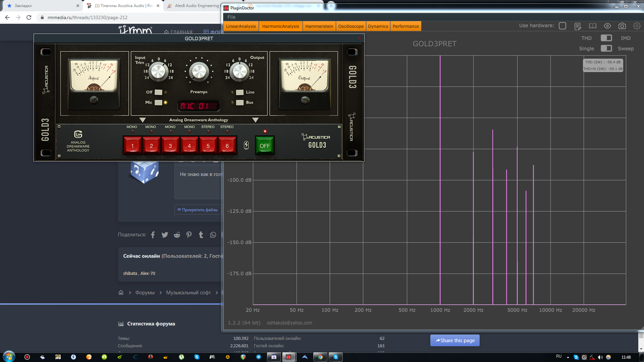
Task: Enable the Use hardware checkbox
Action: (x=562, y=26)
